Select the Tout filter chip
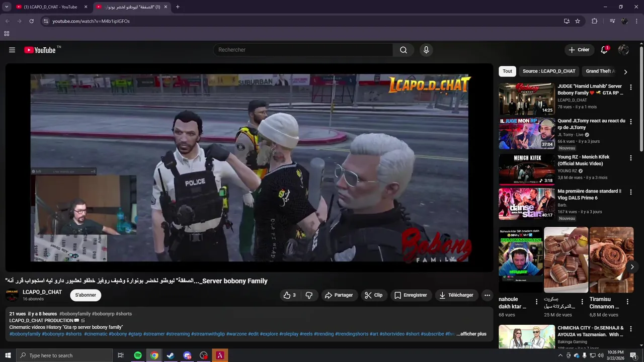The width and height of the screenshot is (644, 362). coord(507,71)
